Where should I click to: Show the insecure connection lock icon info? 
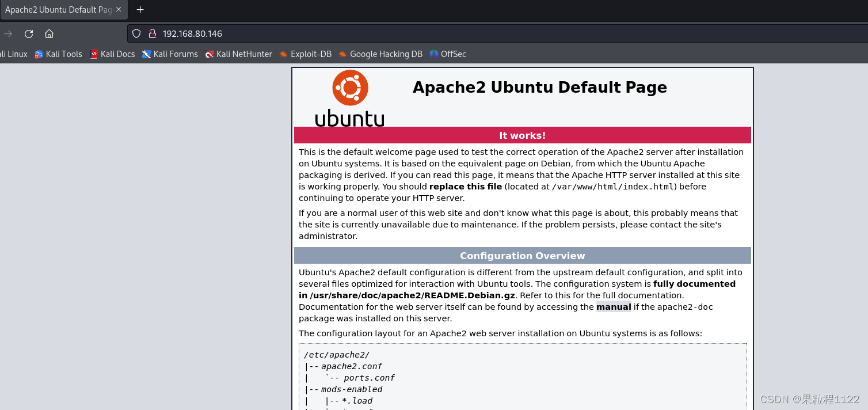152,33
